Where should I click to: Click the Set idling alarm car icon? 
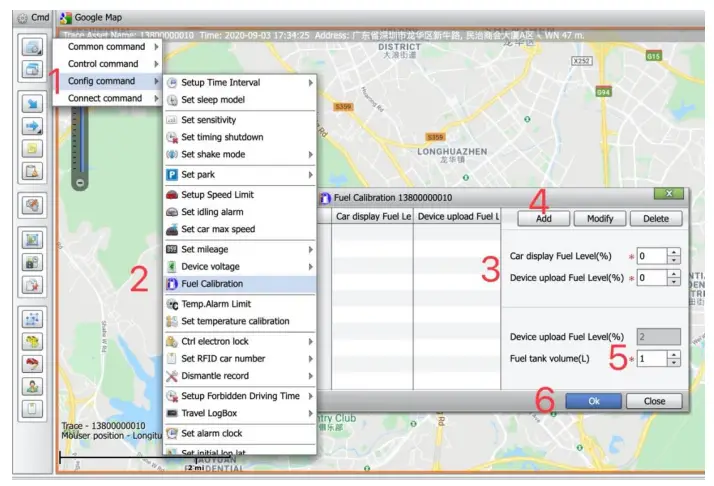click(172, 212)
